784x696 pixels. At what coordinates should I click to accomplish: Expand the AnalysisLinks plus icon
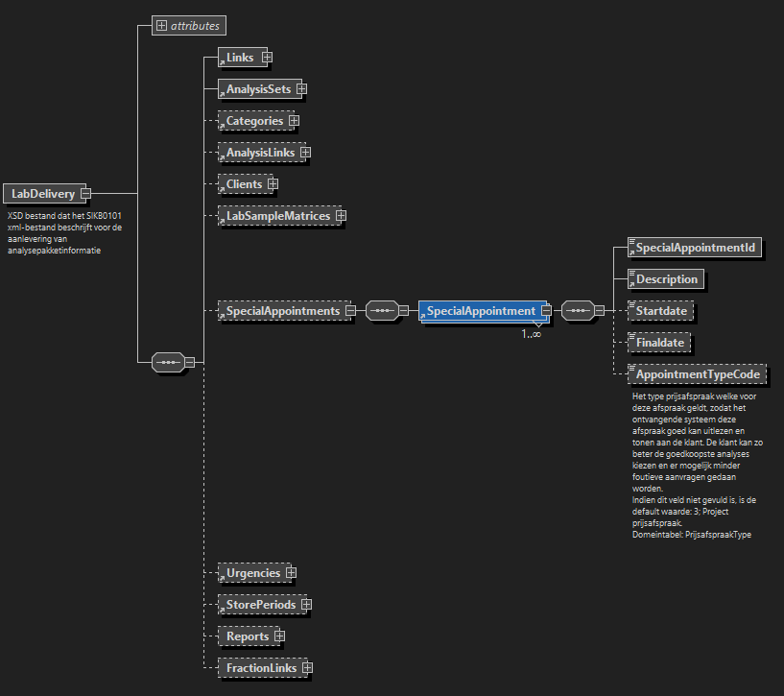point(305,153)
